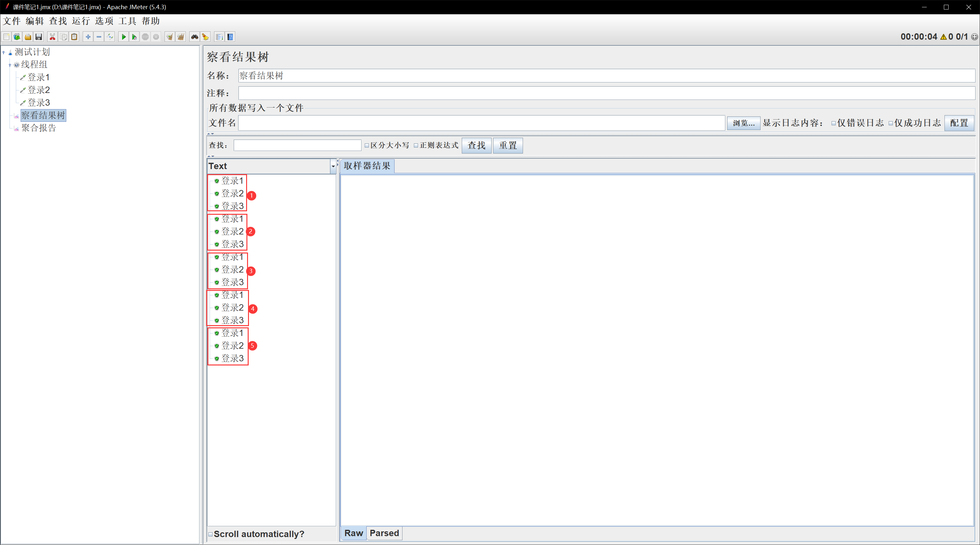The image size is (980, 545).
Task: Collapse the 线程组 tree node
Action: point(10,65)
